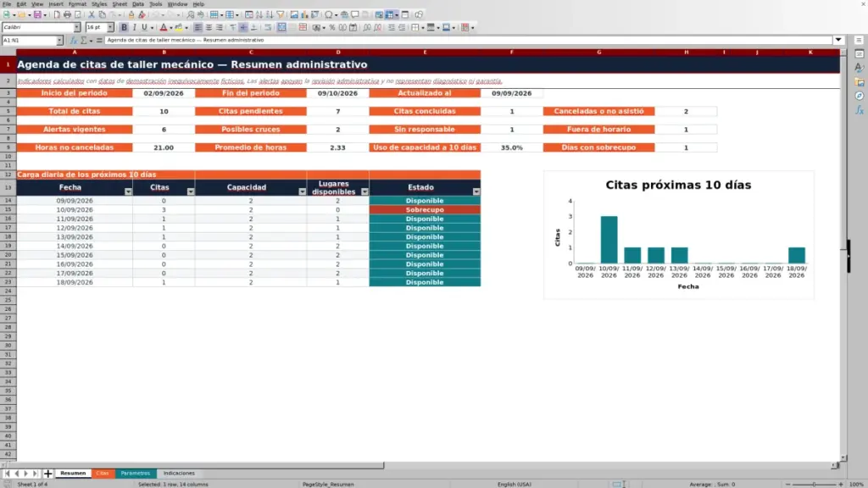Toggle Align Left for the cell
Image resolution: width=868 pixels, height=488 pixels.
198,28
